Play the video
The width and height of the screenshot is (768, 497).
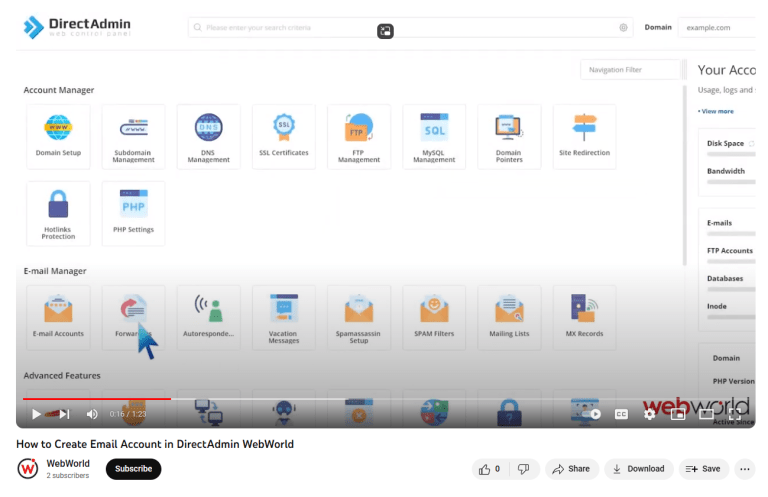(36, 414)
